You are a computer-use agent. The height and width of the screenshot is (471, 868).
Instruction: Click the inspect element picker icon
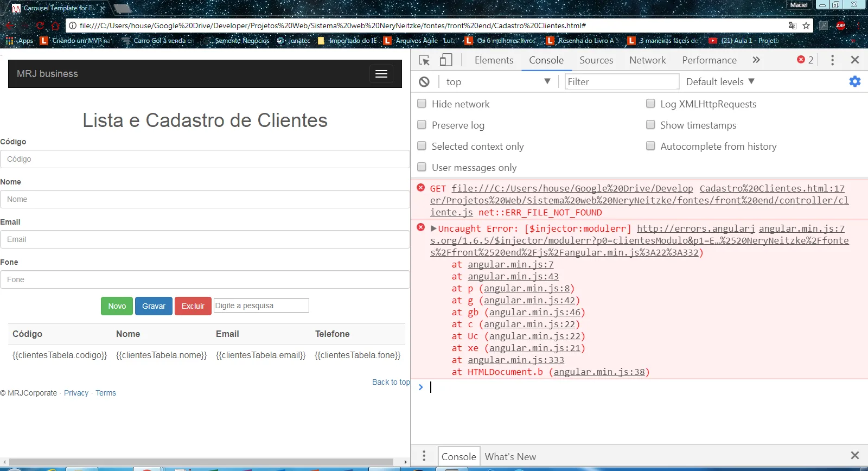pos(424,60)
